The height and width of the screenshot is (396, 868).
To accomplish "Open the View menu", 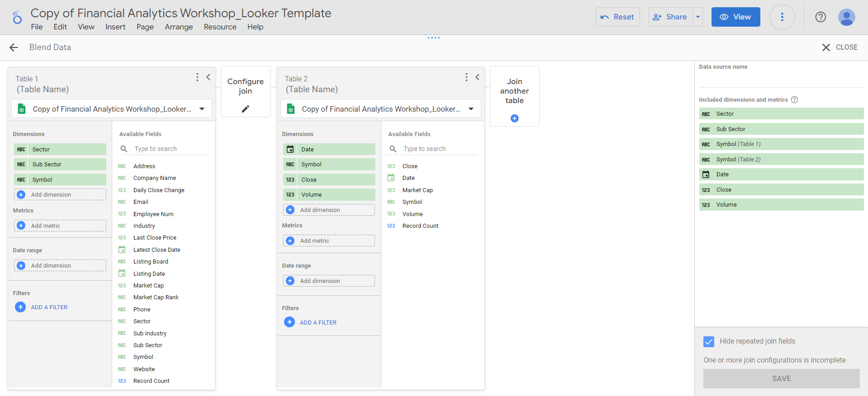I will click(86, 27).
